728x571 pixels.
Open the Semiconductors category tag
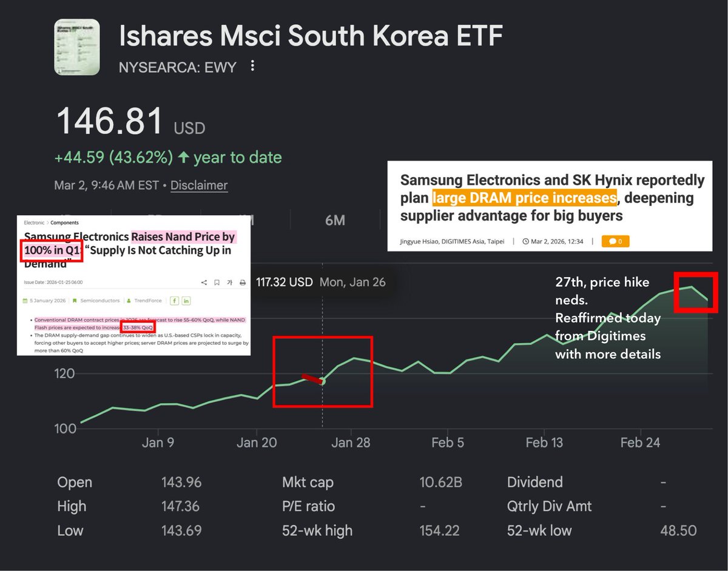coord(99,301)
